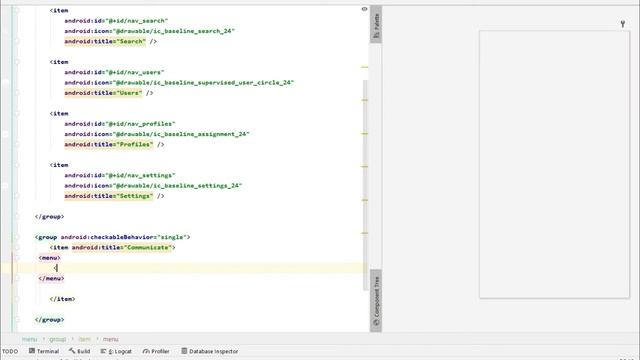
Task: Click the empty design preview canvas
Action: coord(554,164)
